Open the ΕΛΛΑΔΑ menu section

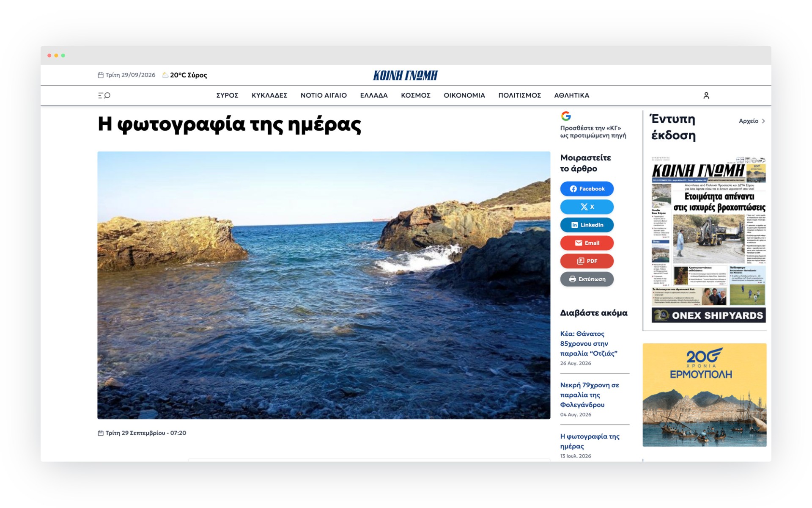coord(374,96)
